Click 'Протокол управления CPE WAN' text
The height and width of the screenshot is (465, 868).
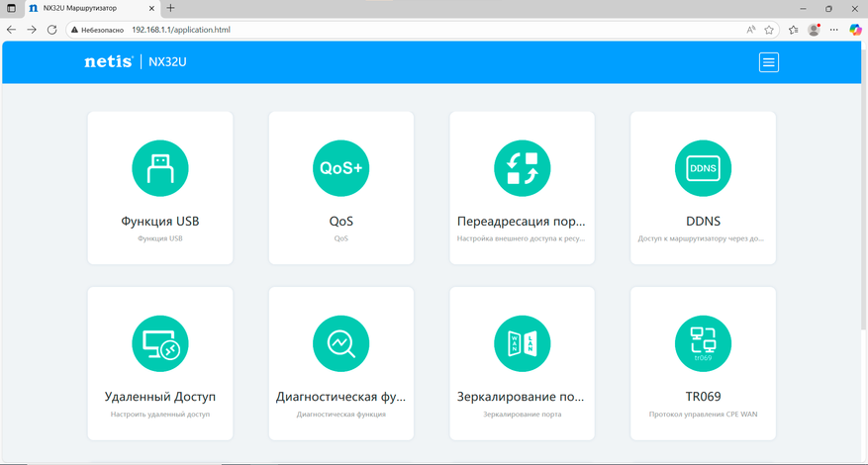point(703,415)
